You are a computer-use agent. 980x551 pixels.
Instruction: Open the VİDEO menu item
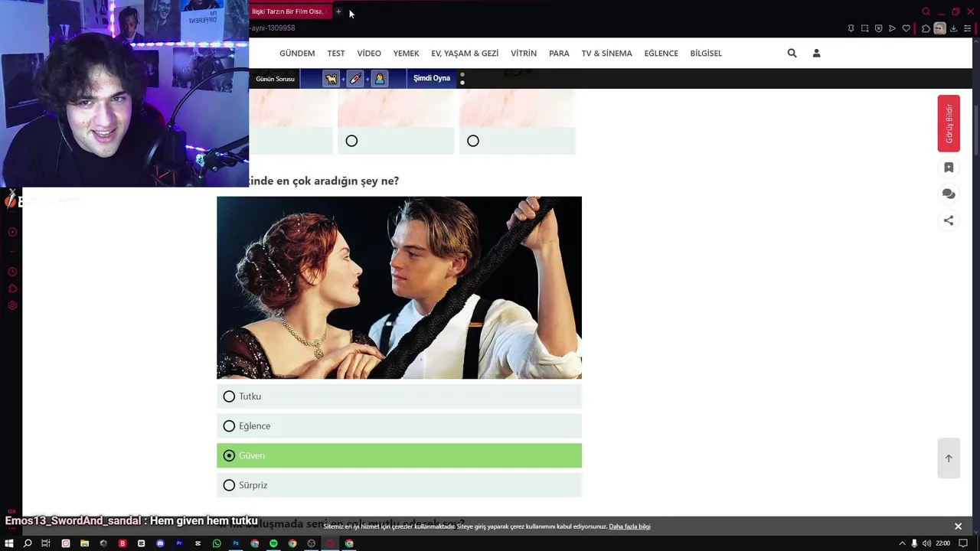coord(369,54)
